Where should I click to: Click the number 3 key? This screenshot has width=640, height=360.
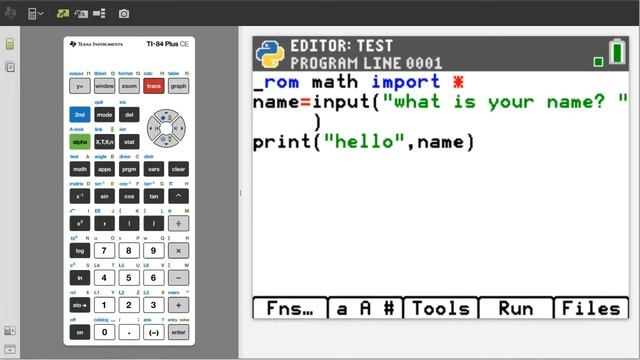[x=154, y=305]
